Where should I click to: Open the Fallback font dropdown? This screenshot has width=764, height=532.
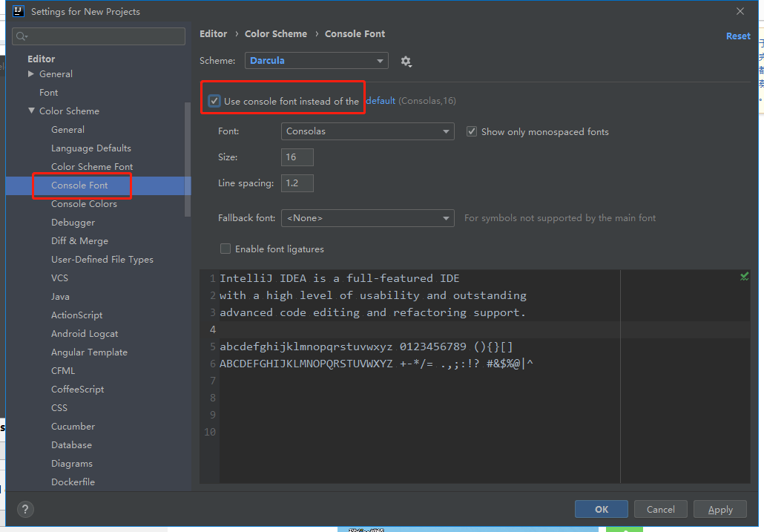pyautogui.click(x=367, y=217)
